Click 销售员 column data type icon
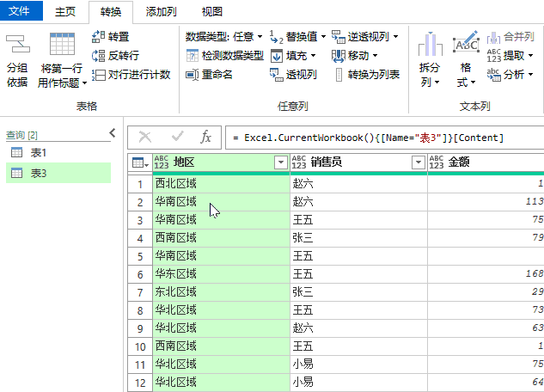544x392 pixels. point(299,162)
